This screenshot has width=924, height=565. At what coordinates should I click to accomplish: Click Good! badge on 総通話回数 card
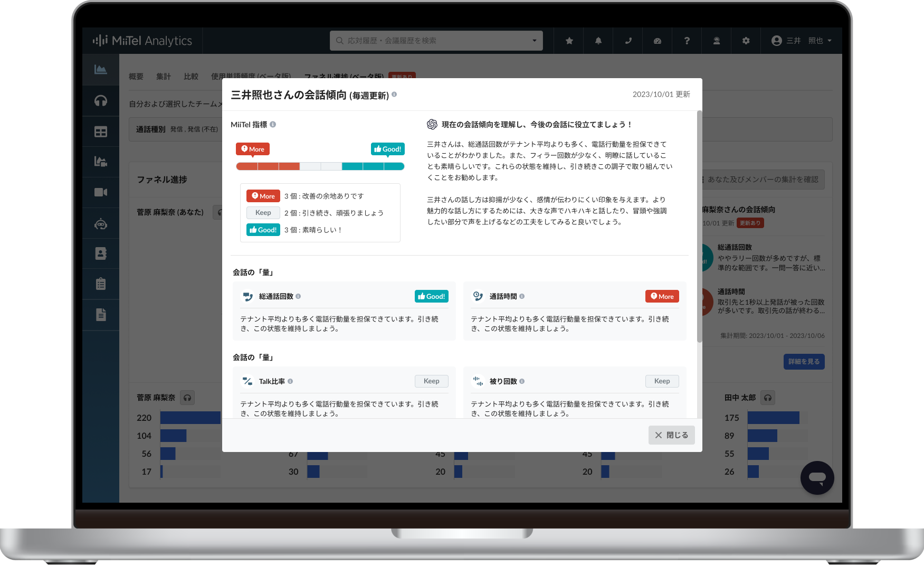coord(432,296)
